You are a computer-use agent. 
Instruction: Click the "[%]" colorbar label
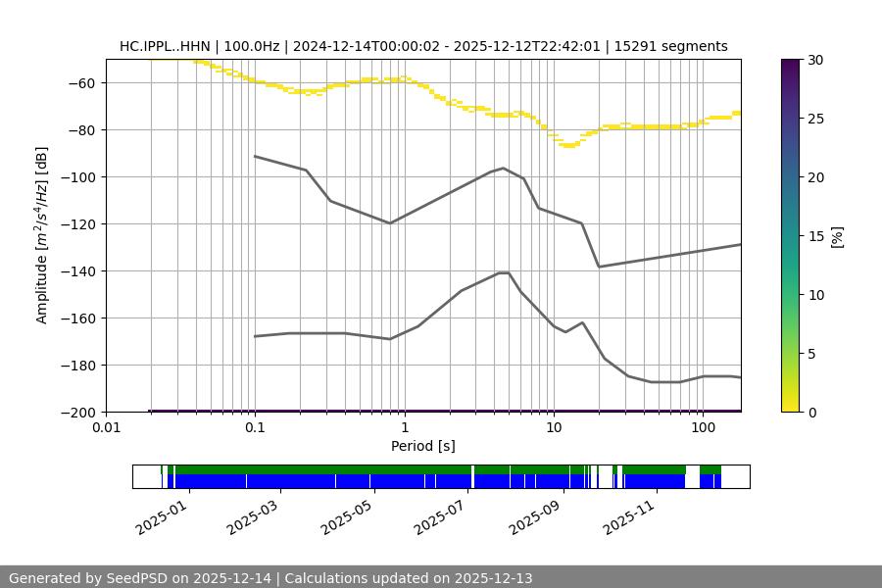tap(836, 236)
